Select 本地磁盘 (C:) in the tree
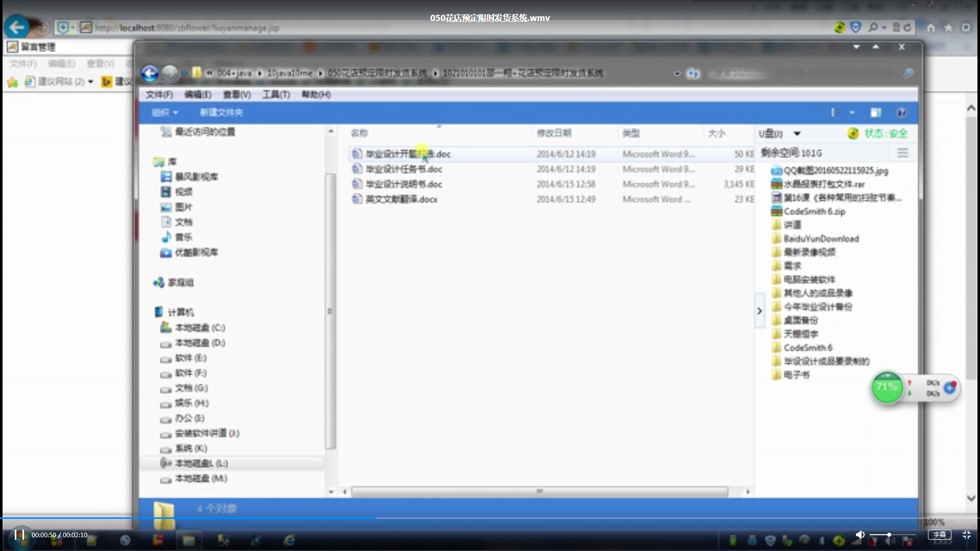This screenshot has width=980, height=551. pyautogui.click(x=200, y=328)
